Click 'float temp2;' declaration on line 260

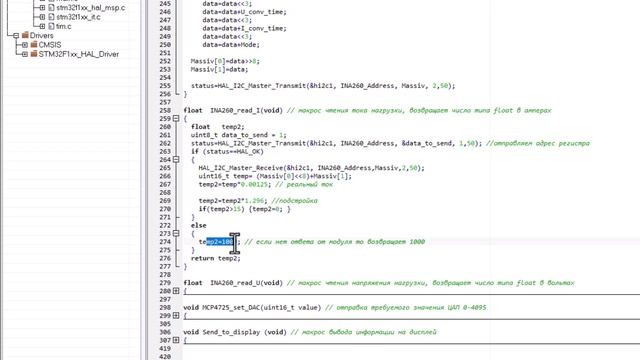[218, 127]
